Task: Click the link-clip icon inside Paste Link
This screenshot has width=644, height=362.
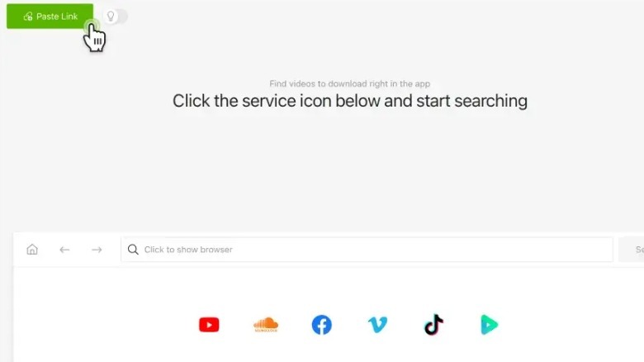Action: coord(28,17)
